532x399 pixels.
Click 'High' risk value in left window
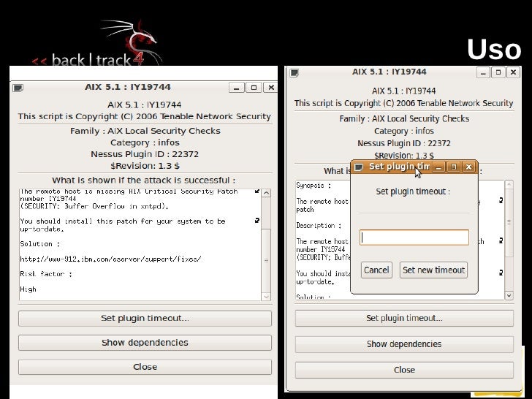point(28,289)
